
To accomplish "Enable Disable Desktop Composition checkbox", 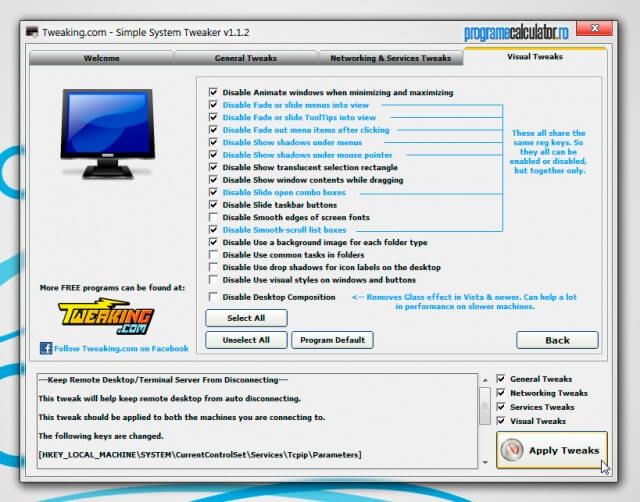I will pyautogui.click(x=213, y=297).
